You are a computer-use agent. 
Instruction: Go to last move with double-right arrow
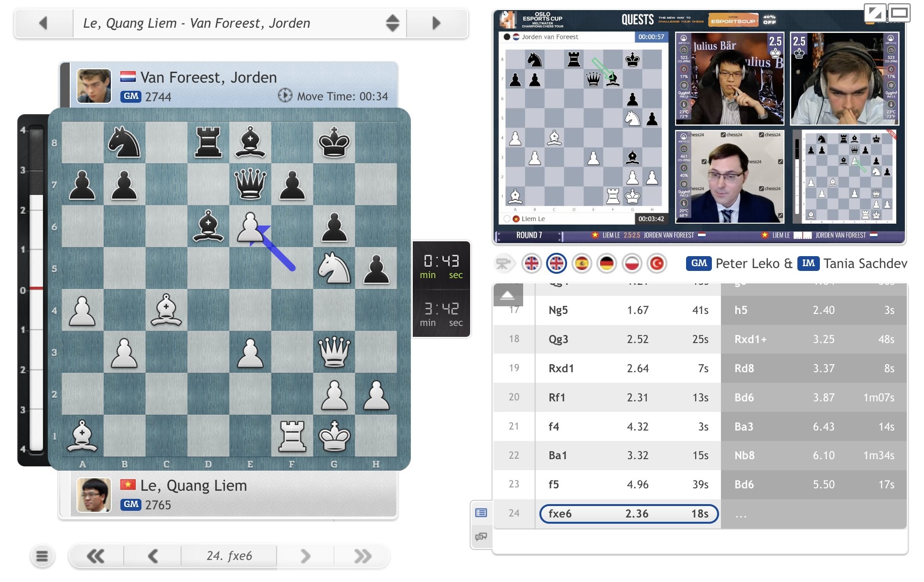pos(363,556)
